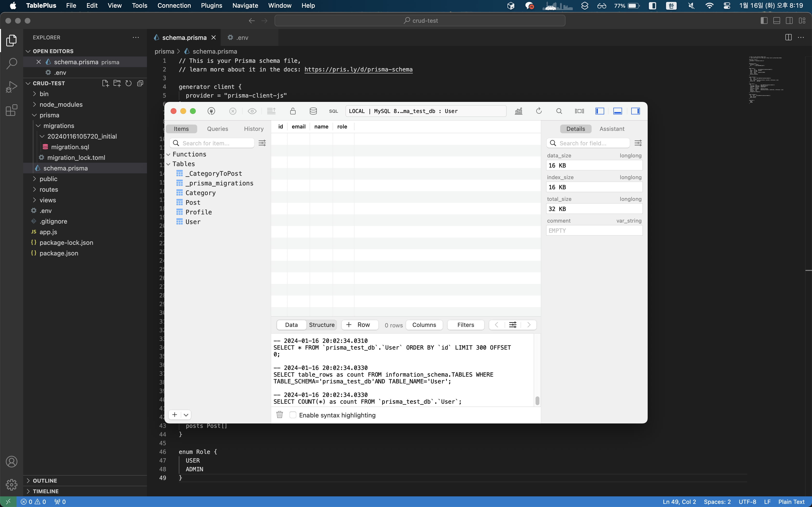Open the database selector cylinder icon
The height and width of the screenshot is (507, 812).
pyautogui.click(x=313, y=111)
